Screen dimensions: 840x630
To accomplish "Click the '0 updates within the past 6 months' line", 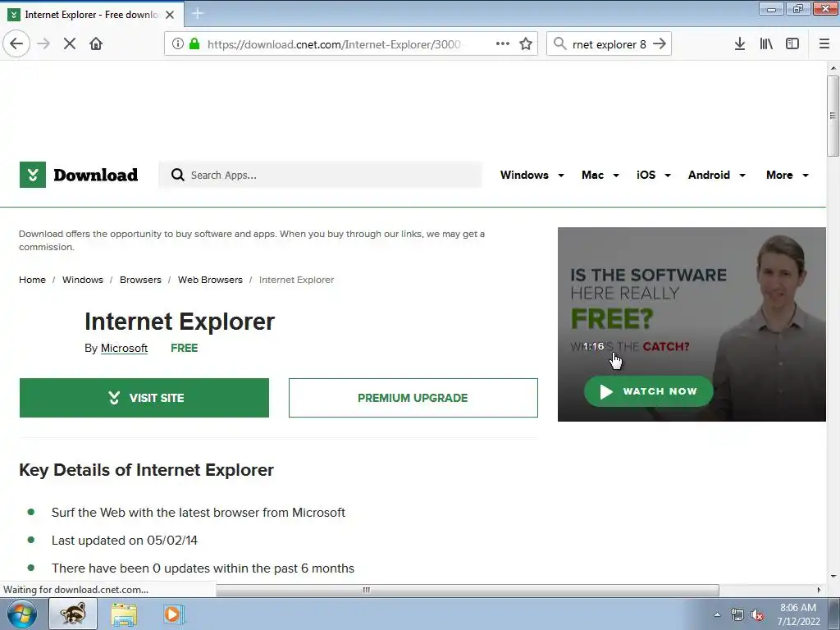I will (203, 568).
